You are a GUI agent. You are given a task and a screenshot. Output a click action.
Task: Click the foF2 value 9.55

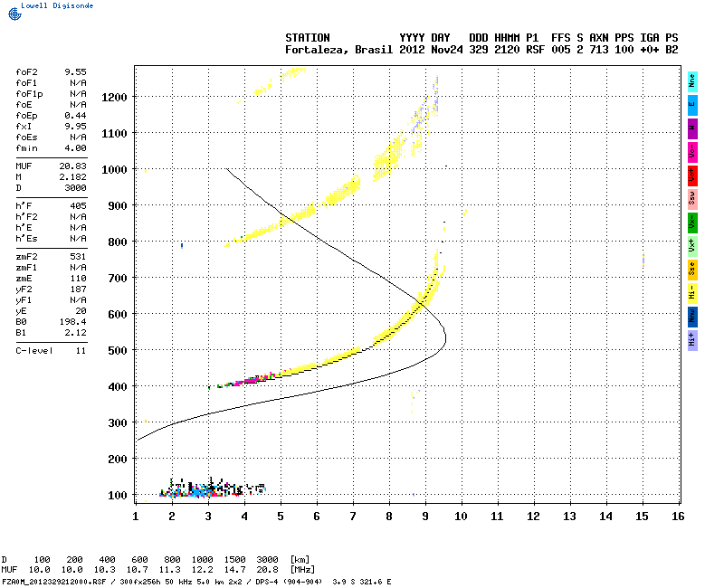tap(75, 72)
